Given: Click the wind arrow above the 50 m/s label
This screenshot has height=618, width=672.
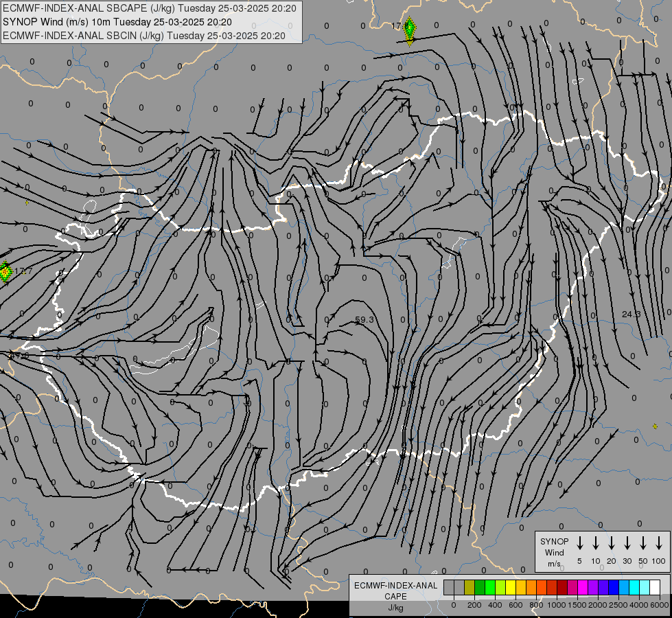Looking at the screenshot, I should [643, 543].
